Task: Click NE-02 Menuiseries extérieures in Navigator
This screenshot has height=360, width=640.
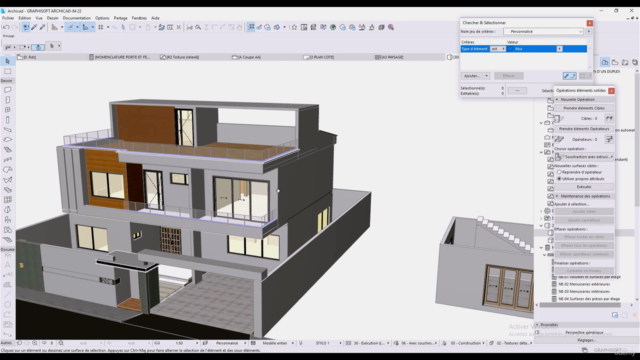Action: point(584,284)
